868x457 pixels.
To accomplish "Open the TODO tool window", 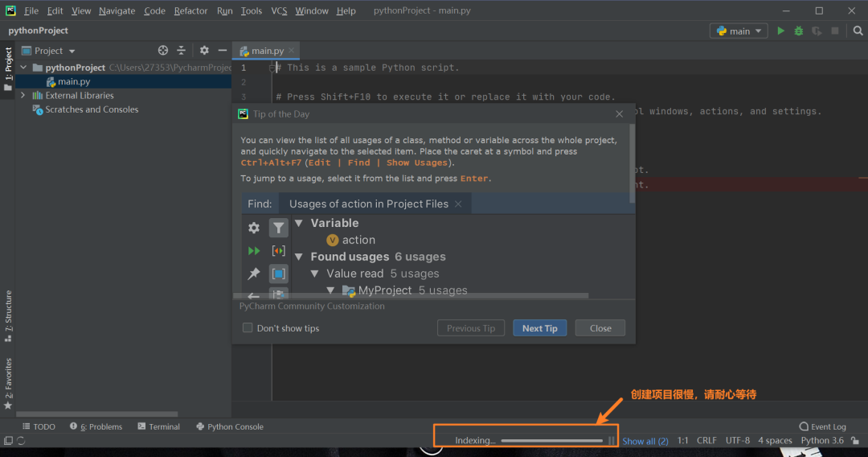I will click(39, 426).
